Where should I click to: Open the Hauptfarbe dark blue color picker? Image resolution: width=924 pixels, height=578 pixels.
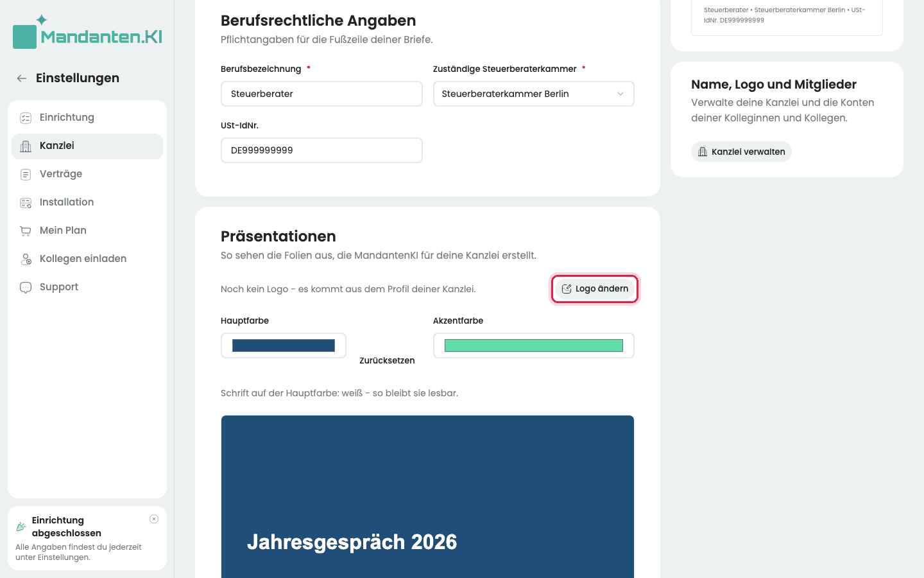click(x=284, y=346)
